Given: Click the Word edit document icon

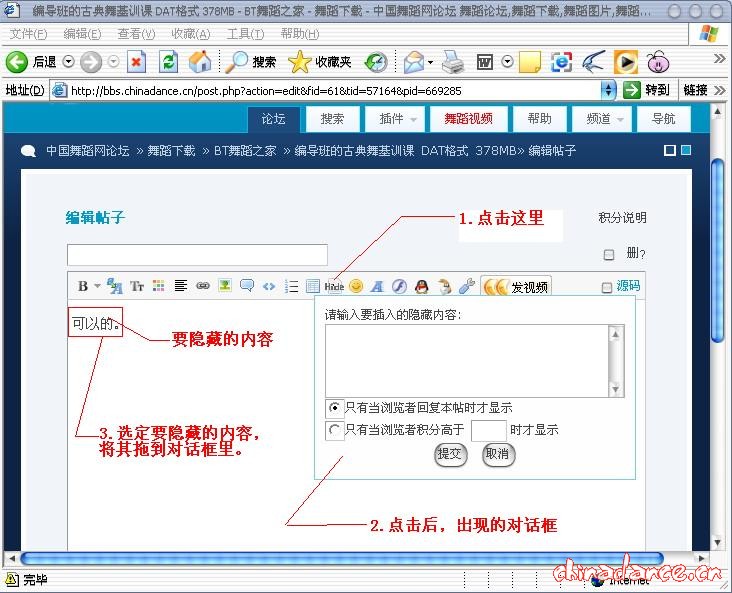Looking at the screenshot, I should [485, 62].
